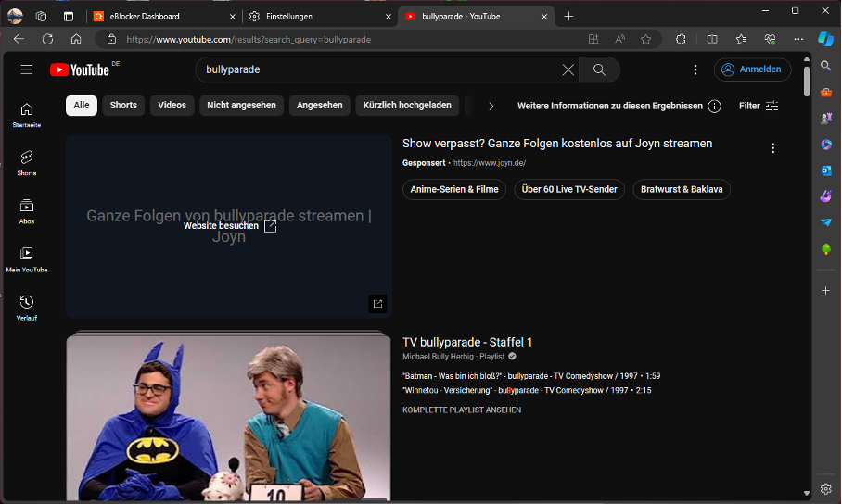Open Edge sidebar search icon

tap(826, 66)
